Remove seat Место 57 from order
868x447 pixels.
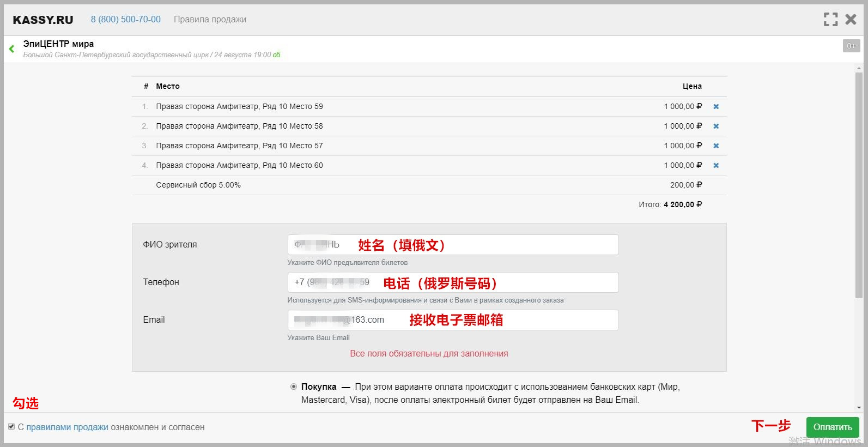point(716,146)
